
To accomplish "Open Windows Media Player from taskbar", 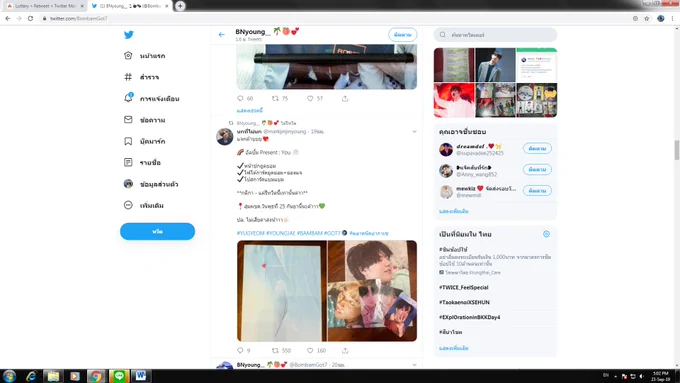I will coord(75,376).
